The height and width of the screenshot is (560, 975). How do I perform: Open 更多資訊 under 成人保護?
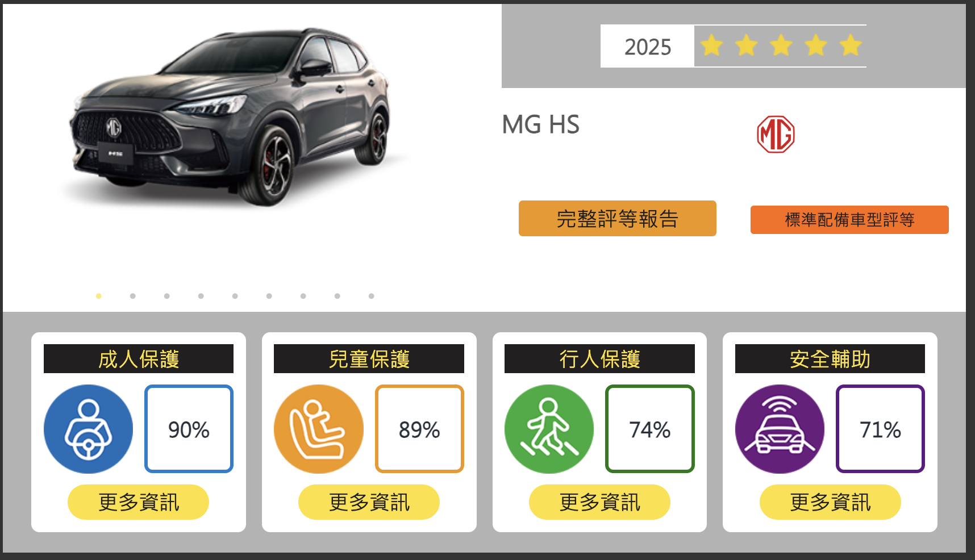[139, 502]
